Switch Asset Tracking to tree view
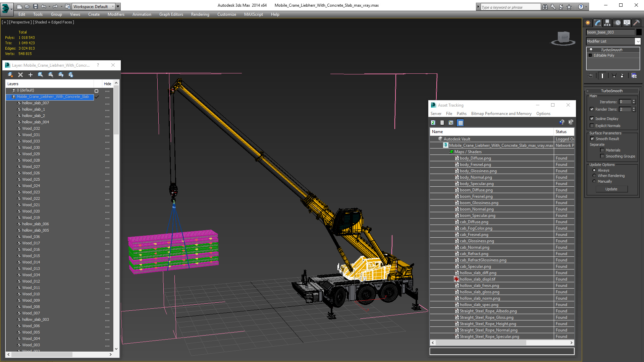644x362 pixels. point(451,123)
